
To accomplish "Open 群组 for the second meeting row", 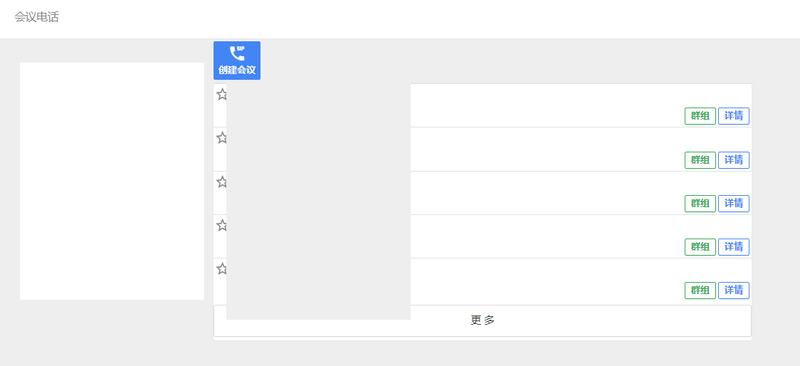I will tap(700, 160).
